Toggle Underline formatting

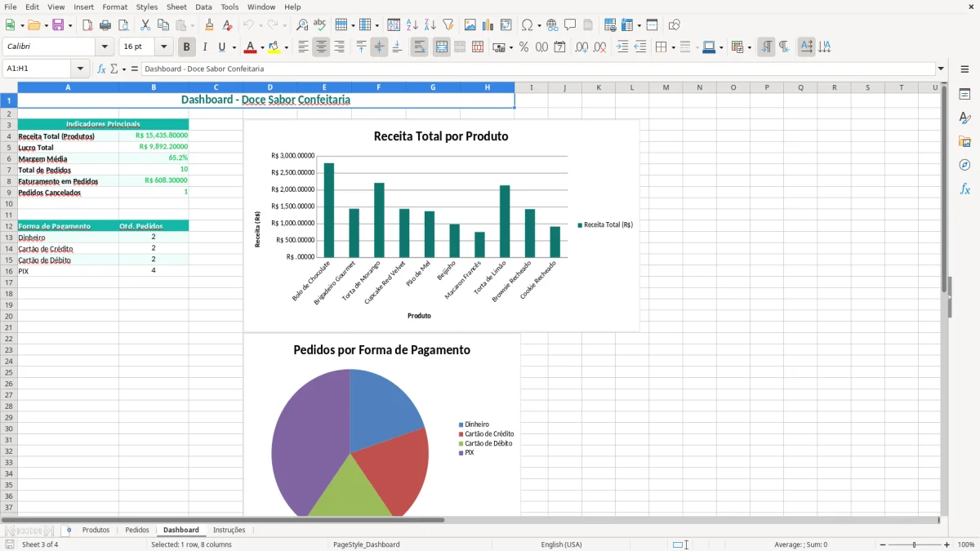pyautogui.click(x=221, y=47)
